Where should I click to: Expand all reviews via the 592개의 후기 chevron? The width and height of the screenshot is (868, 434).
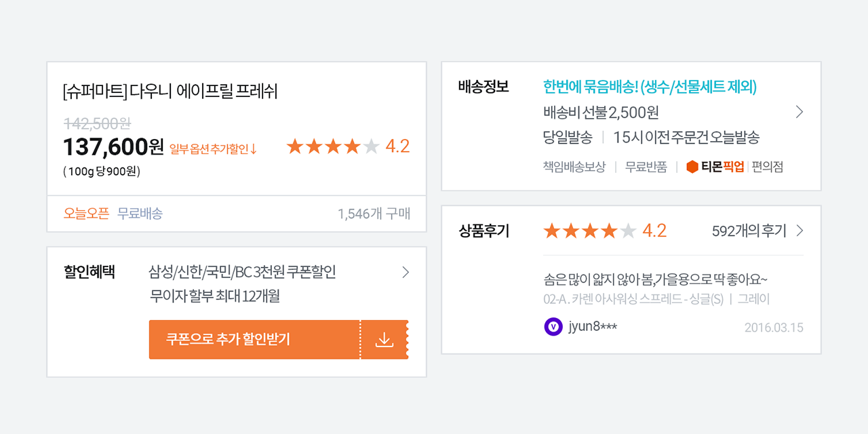[x=800, y=231]
